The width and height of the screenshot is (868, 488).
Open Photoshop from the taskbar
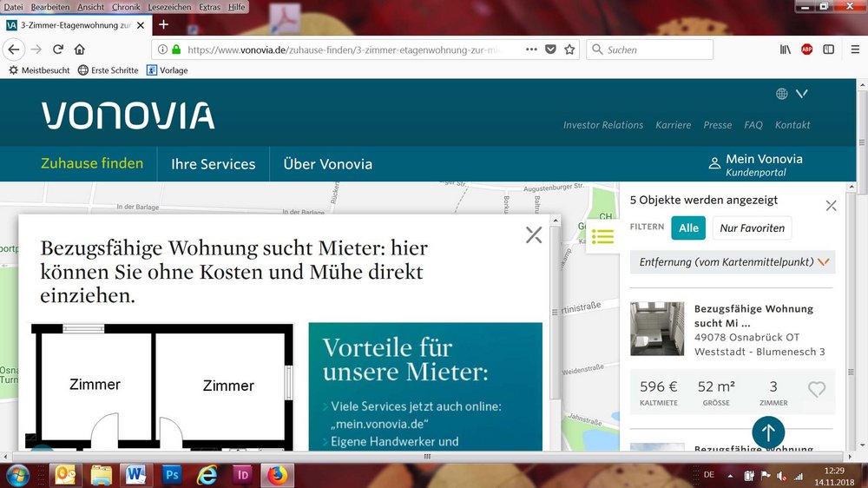pyautogui.click(x=171, y=475)
